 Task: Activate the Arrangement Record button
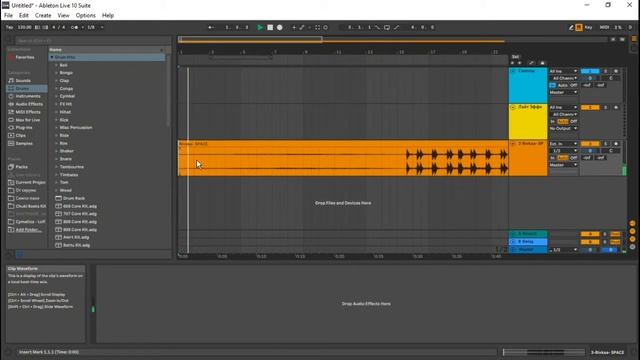tap(280, 27)
